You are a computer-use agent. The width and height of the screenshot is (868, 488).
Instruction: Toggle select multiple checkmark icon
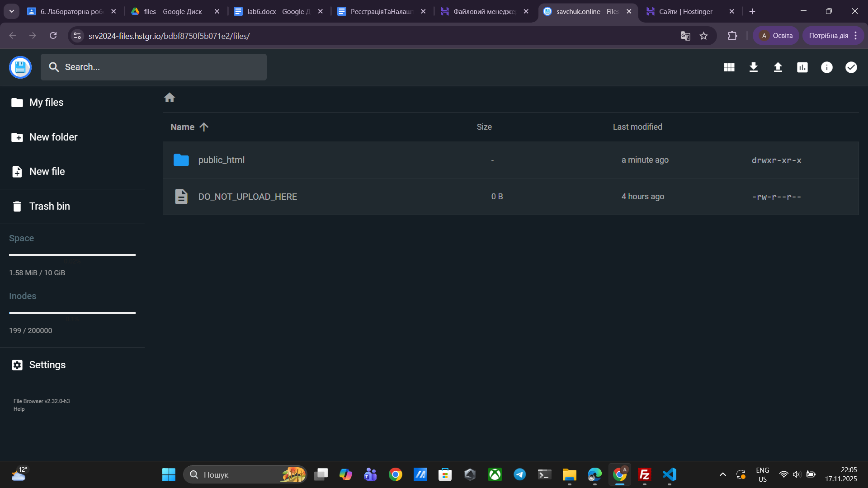(851, 67)
